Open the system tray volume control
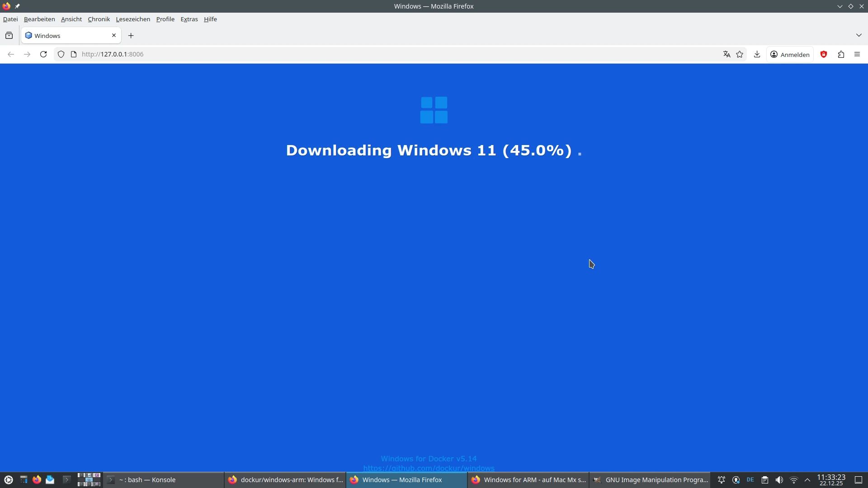The height and width of the screenshot is (488, 868). 779,480
